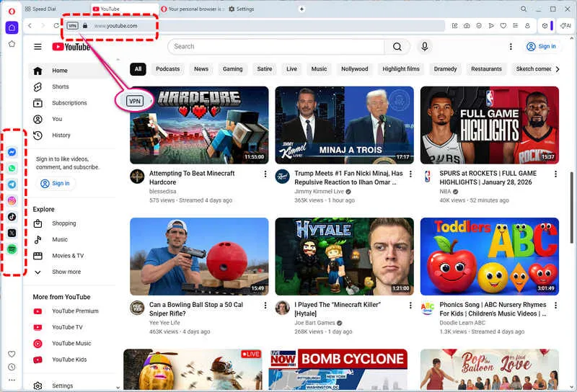The height and width of the screenshot is (392, 577).
Task: Click the YouTube search magnifier button
Action: (x=397, y=47)
